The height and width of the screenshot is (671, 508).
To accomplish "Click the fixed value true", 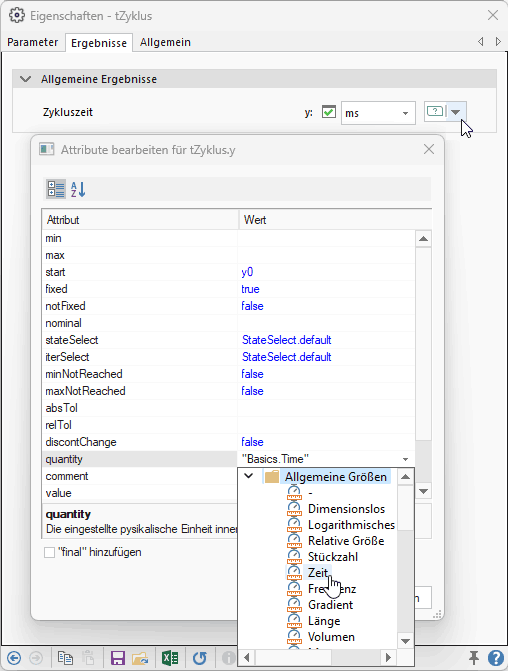I will pos(250,289).
